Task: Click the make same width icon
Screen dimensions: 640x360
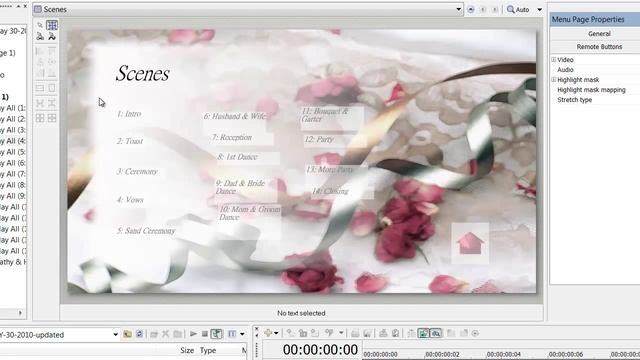Action: [x=40, y=88]
